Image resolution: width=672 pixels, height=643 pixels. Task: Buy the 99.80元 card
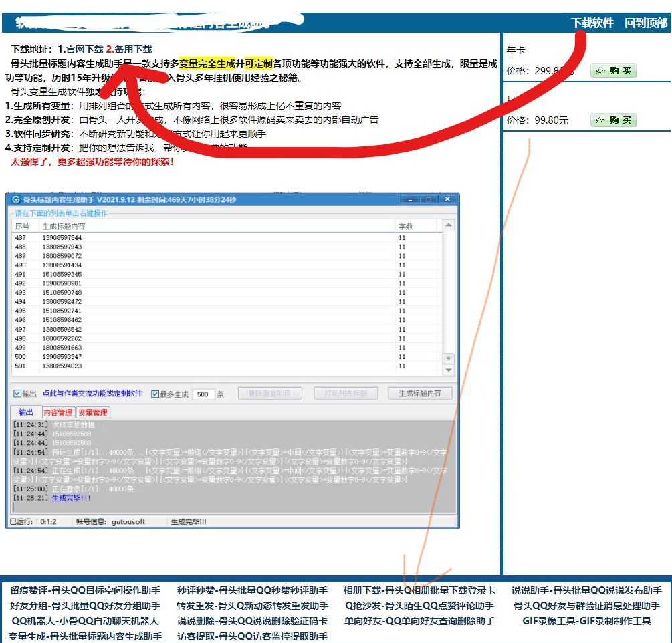click(613, 120)
